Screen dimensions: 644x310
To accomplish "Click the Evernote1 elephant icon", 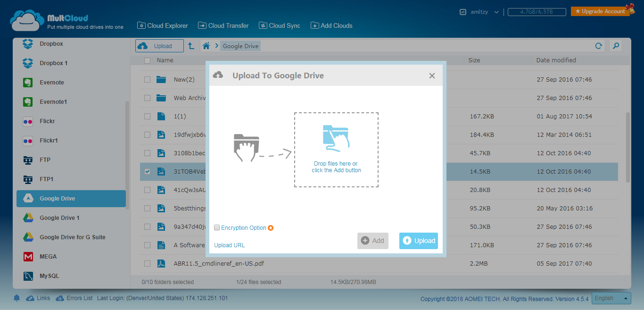I will pos(28,102).
